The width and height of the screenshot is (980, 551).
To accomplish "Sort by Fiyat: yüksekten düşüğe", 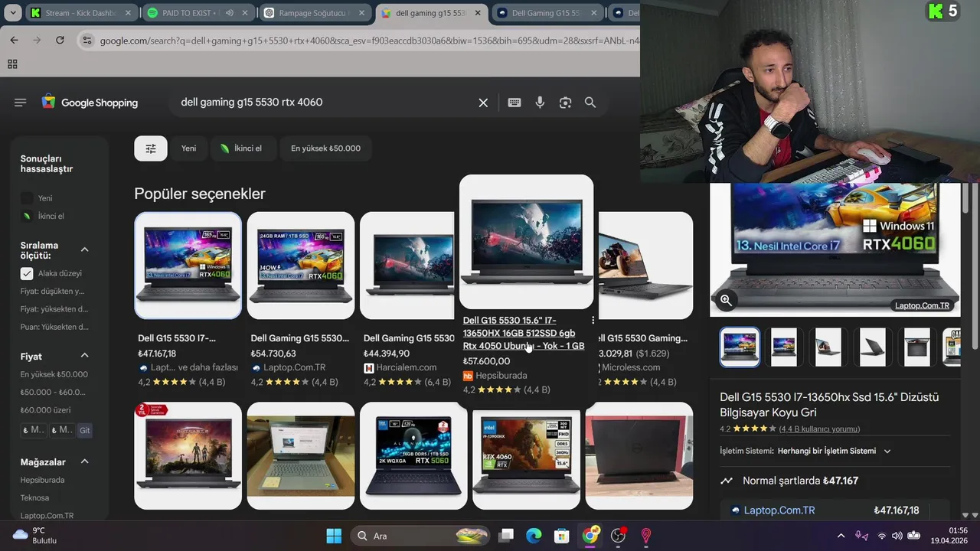I will click(54, 309).
